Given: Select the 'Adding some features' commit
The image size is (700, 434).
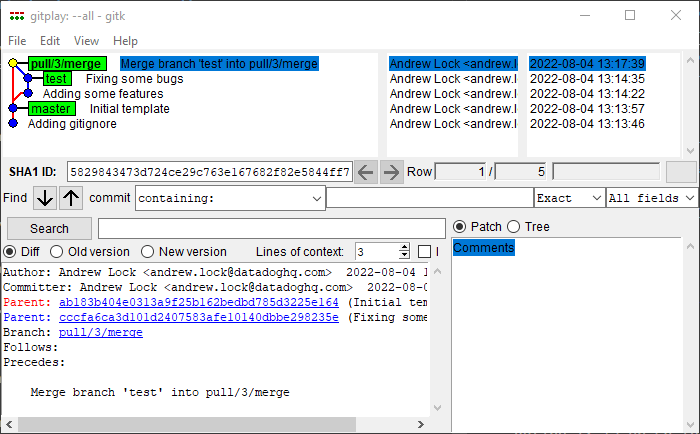Looking at the screenshot, I should (103, 94).
